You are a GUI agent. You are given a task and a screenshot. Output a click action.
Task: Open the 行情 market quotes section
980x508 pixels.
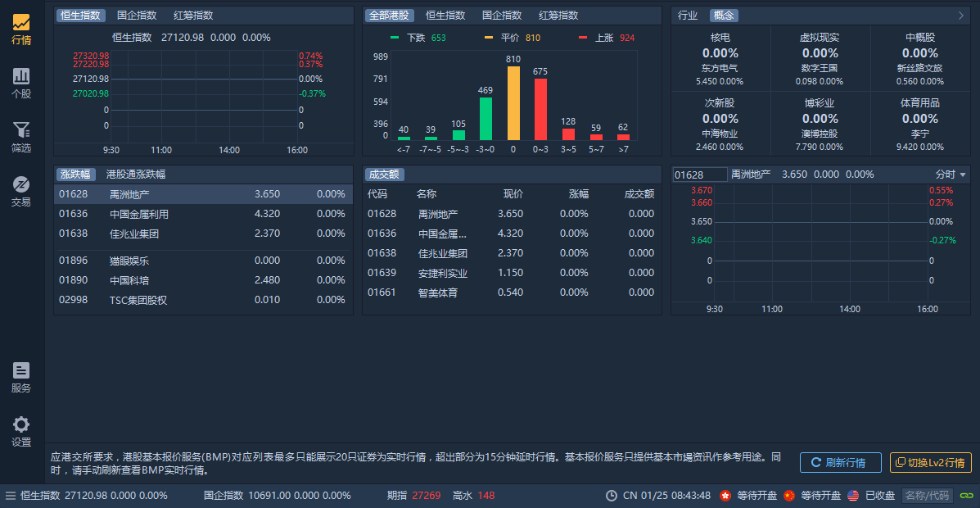click(21, 30)
